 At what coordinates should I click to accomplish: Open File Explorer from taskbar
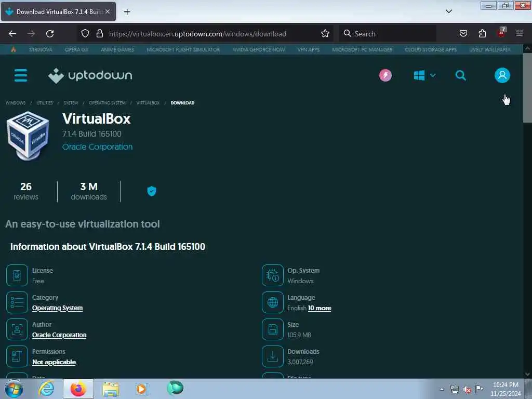(111, 389)
